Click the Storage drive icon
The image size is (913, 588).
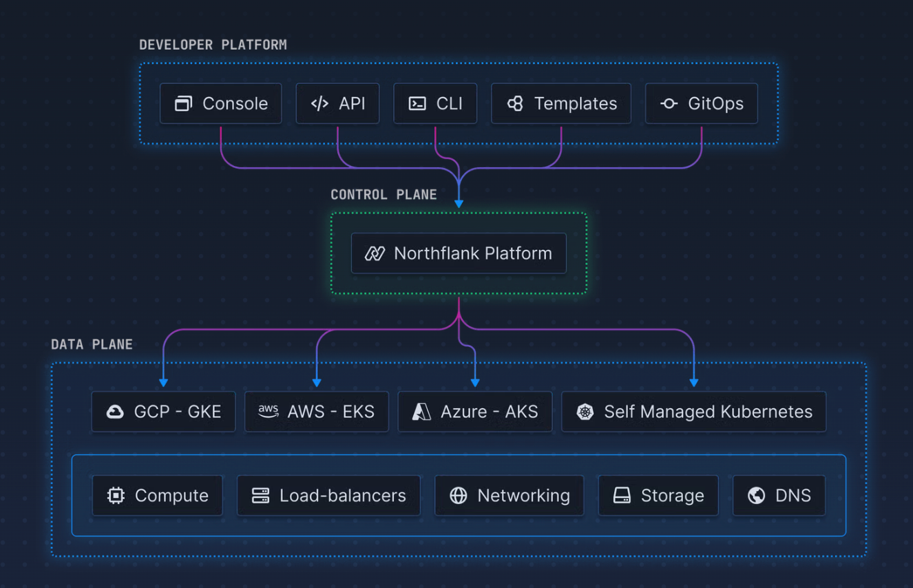[622, 496]
